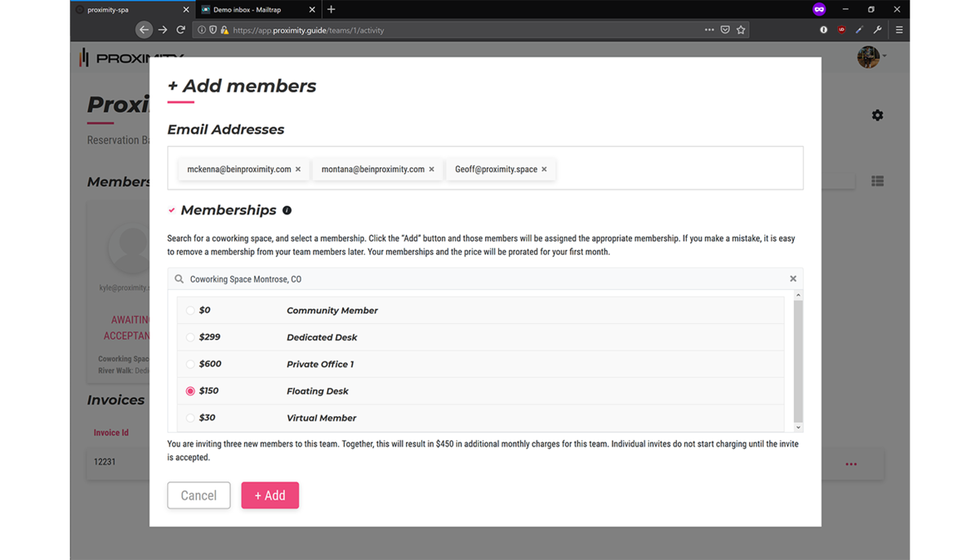Click the Pocket save icon in address bar
The image size is (980, 560).
[725, 30]
